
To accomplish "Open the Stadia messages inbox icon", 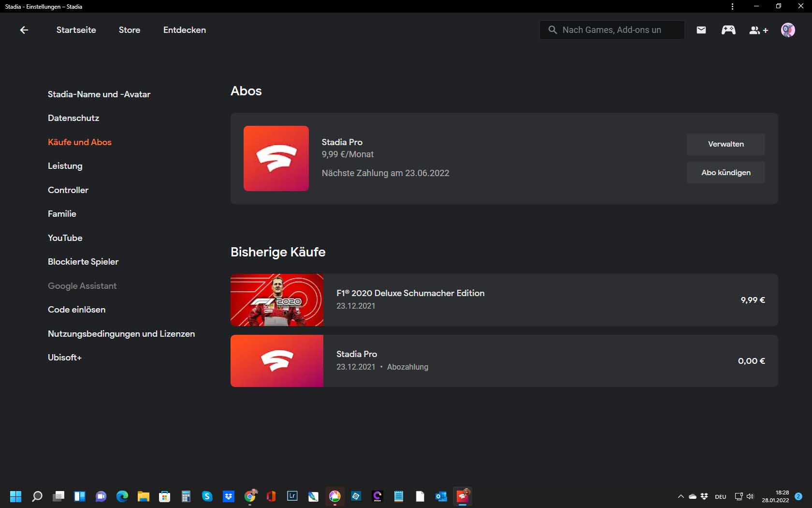I will [701, 30].
